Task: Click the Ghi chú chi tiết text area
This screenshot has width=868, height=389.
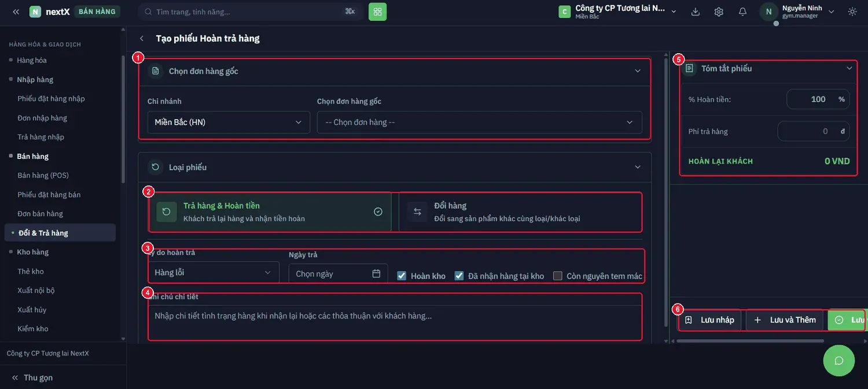Action: coord(395,323)
